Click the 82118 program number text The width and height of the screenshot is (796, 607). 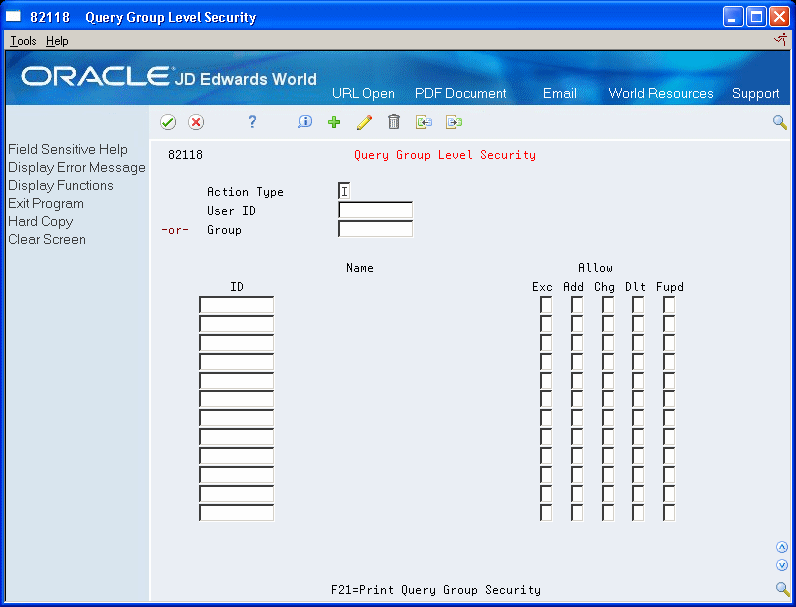(x=185, y=155)
